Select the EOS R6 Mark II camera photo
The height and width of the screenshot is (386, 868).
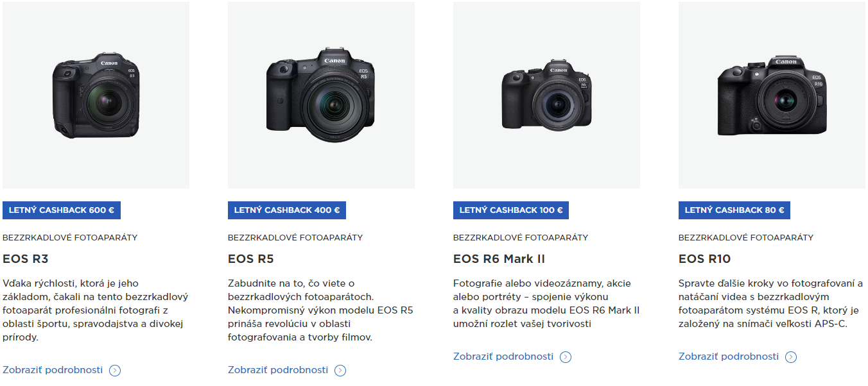tap(546, 95)
